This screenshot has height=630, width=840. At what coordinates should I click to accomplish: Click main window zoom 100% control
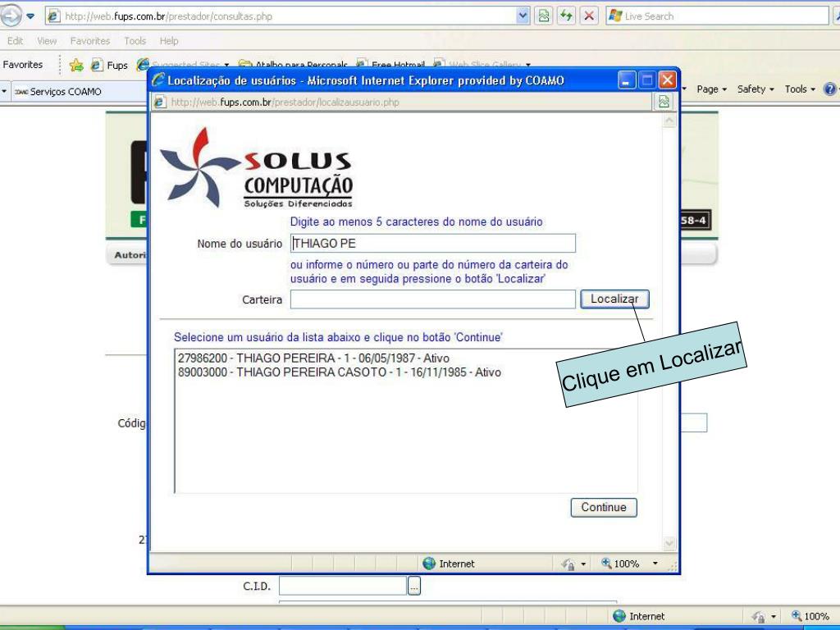coord(811,616)
